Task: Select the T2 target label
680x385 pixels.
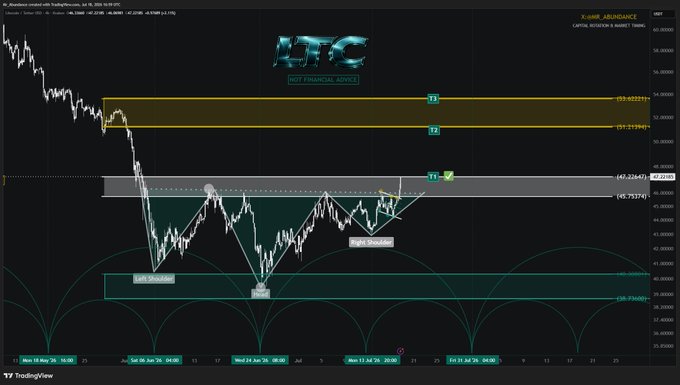Action: 434,130
